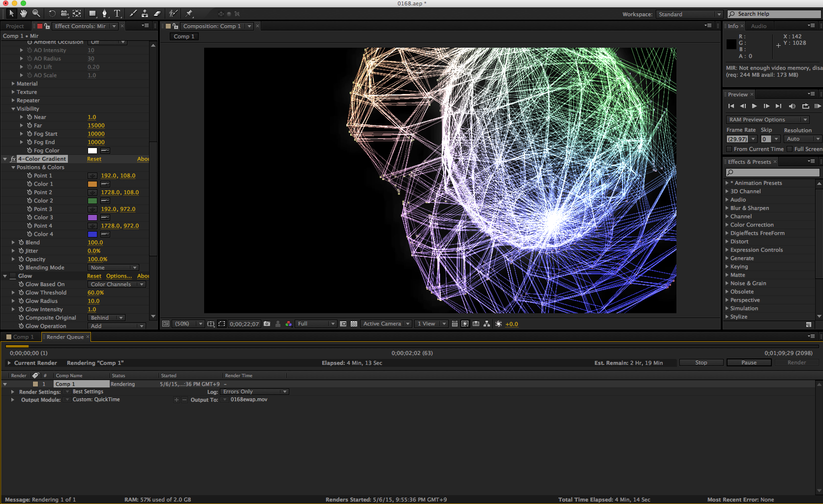
Task: Select the Clone Stamp tool
Action: pos(145,13)
